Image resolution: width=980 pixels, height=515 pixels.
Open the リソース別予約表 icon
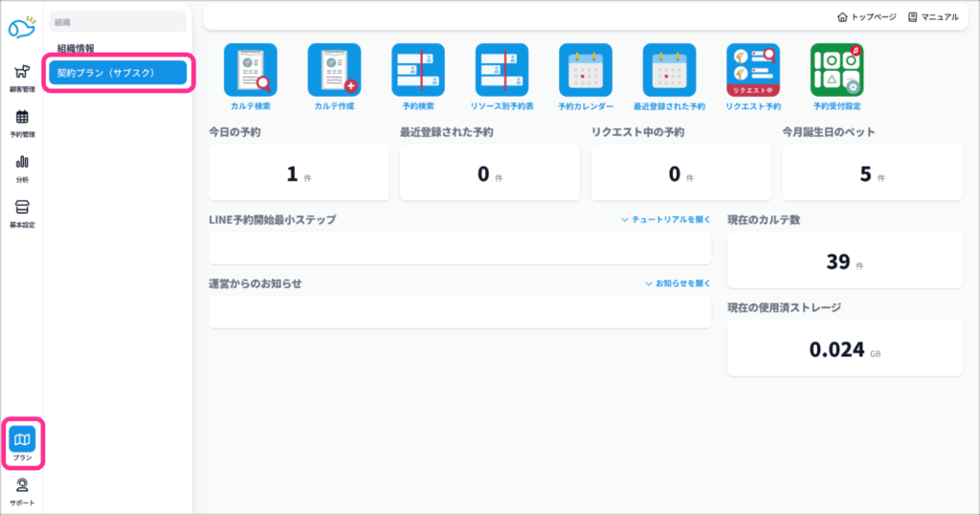click(501, 70)
